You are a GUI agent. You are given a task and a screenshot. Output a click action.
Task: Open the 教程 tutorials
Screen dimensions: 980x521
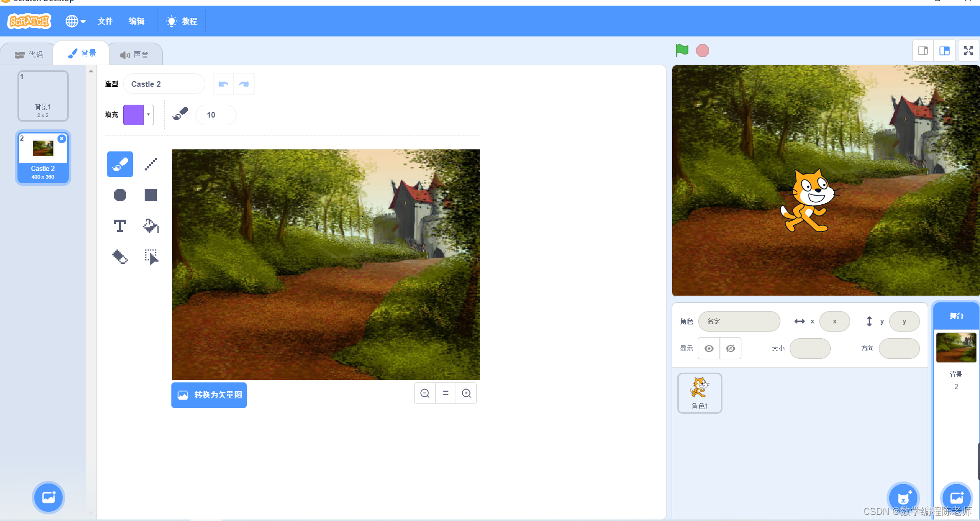coord(182,21)
